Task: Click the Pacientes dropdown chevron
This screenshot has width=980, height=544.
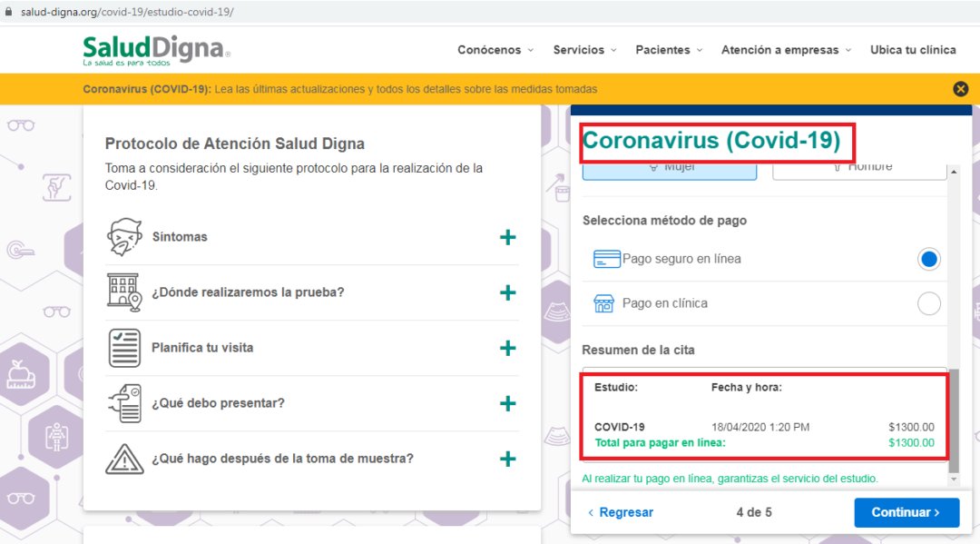Action: click(x=700, y=50)
